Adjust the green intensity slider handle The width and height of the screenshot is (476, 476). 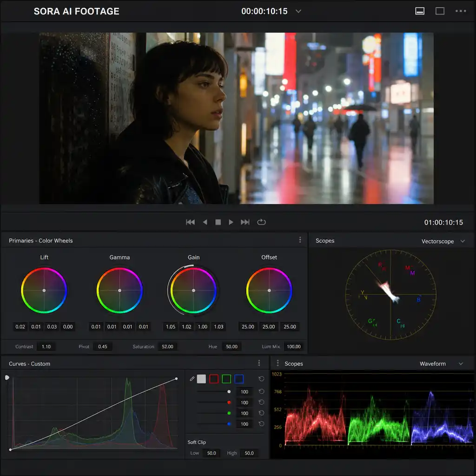click(x=229, y=413)
